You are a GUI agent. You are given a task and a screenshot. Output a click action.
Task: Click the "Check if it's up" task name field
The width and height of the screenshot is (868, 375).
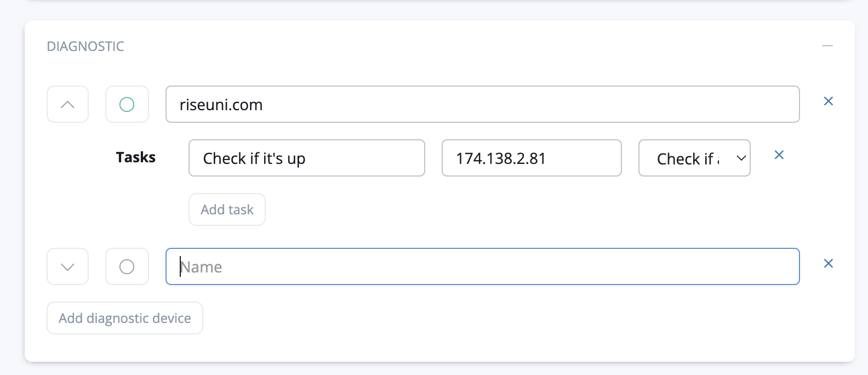pyautogui.click(x=306, y=158)
